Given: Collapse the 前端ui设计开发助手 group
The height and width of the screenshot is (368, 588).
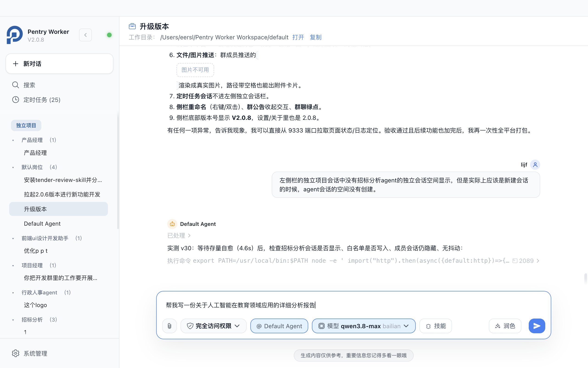Looking at the screenshot, I should tap(13, 238).
